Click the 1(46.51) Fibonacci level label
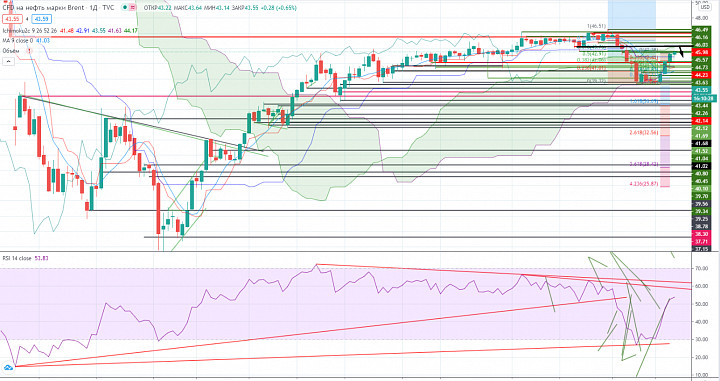This screenshot has height=381, width=720. coord(596,26)
